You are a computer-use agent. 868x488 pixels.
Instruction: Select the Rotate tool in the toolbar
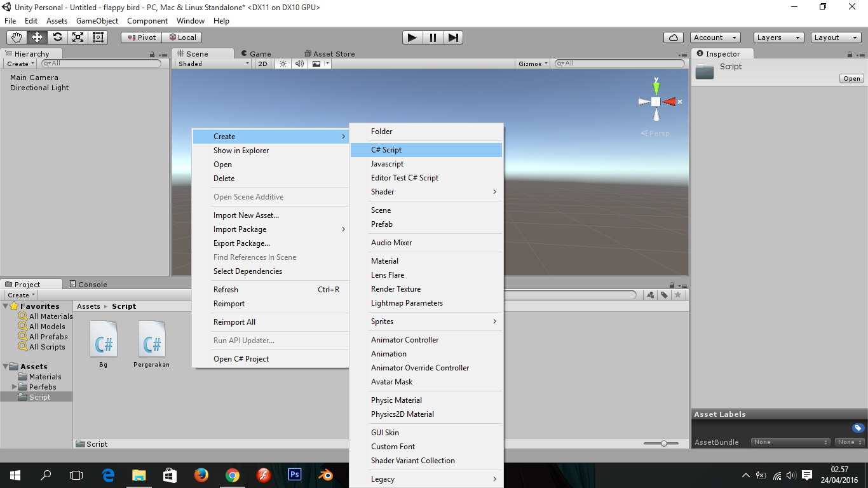tap(57, 37)
